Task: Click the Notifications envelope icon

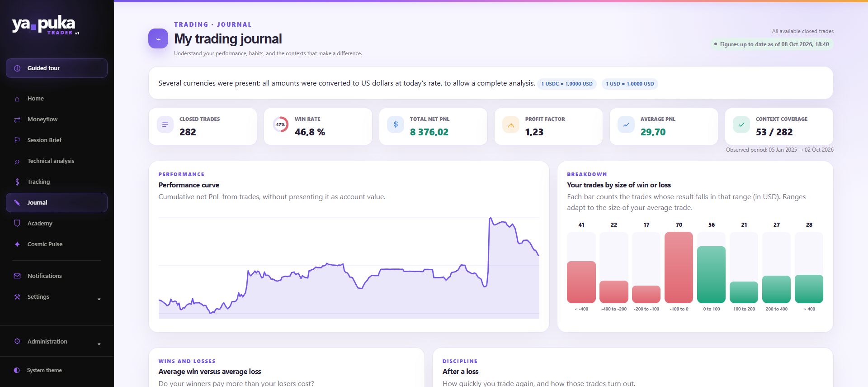Action: tap(17, 276)
